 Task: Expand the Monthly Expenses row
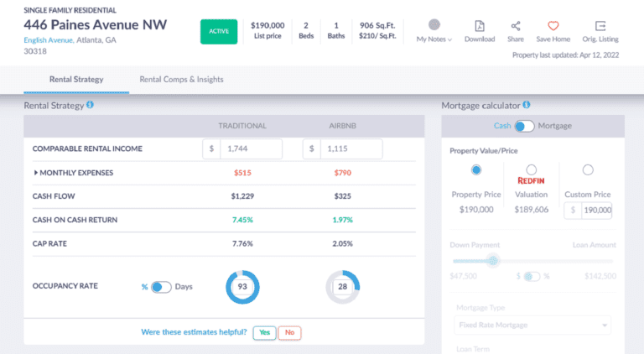tap(36, 173)
